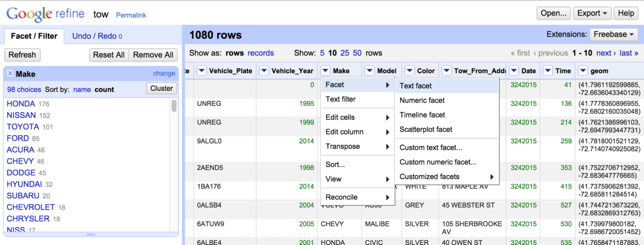
Task: Sort facet choices by count
Action: click(105, 90)
